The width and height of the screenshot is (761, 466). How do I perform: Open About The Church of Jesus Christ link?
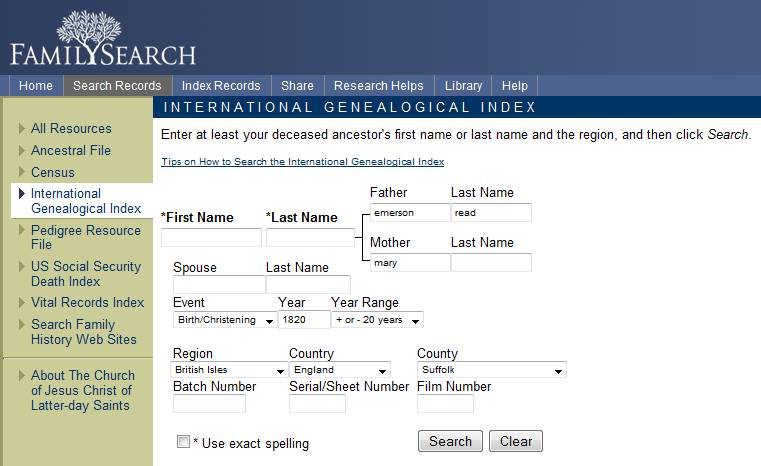(83, 390)
